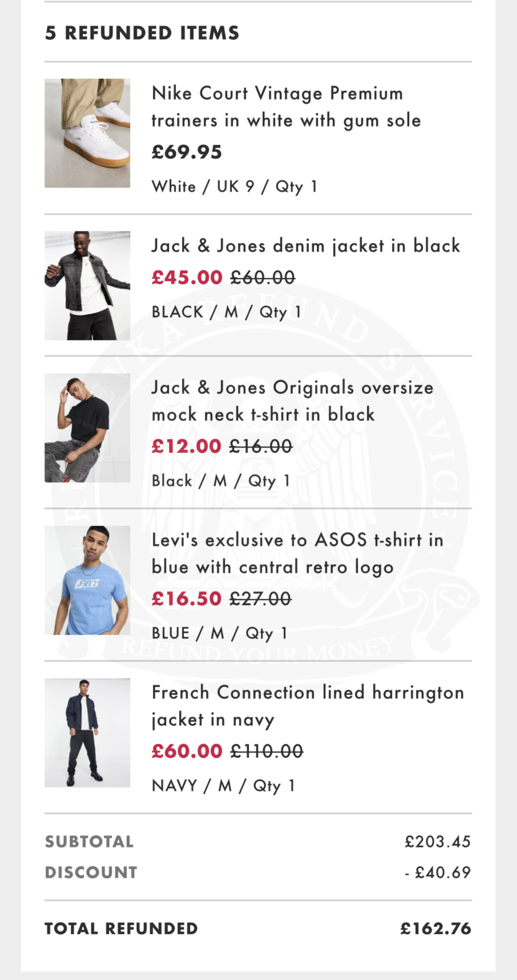Click the total refunded amount £162.76
This screenshot has width=517, height=980.
[x=436, y=929]
